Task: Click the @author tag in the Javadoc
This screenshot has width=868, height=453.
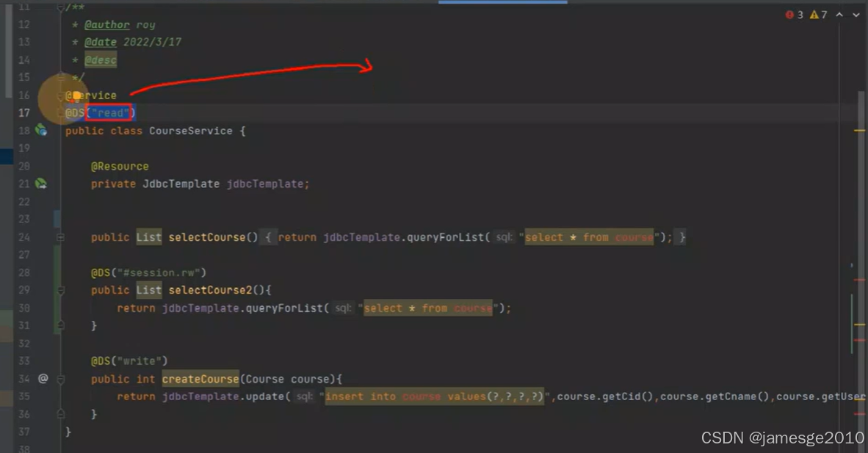Action: pos(106,25)
